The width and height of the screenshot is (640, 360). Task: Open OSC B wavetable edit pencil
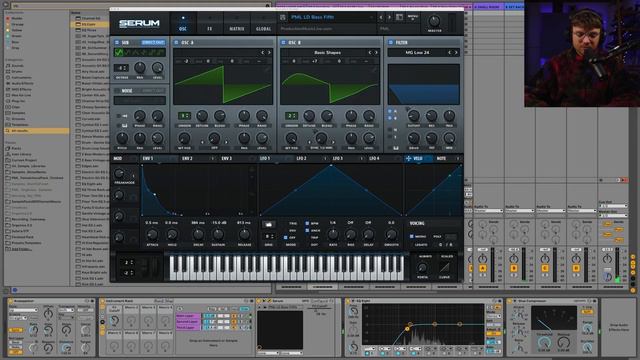(x=374, y=70)
